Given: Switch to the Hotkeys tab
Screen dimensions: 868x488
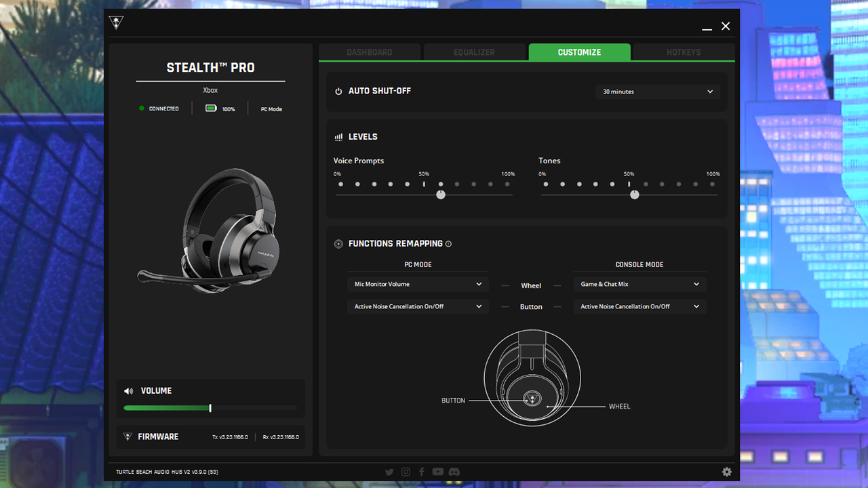Looking at the screenshot, I should point(684,52).
